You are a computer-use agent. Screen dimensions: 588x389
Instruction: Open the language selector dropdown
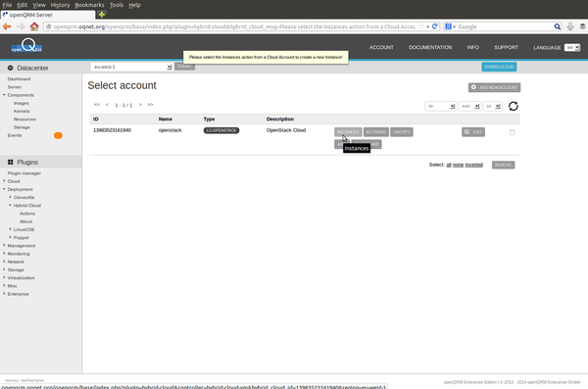[x=572, y=48]
